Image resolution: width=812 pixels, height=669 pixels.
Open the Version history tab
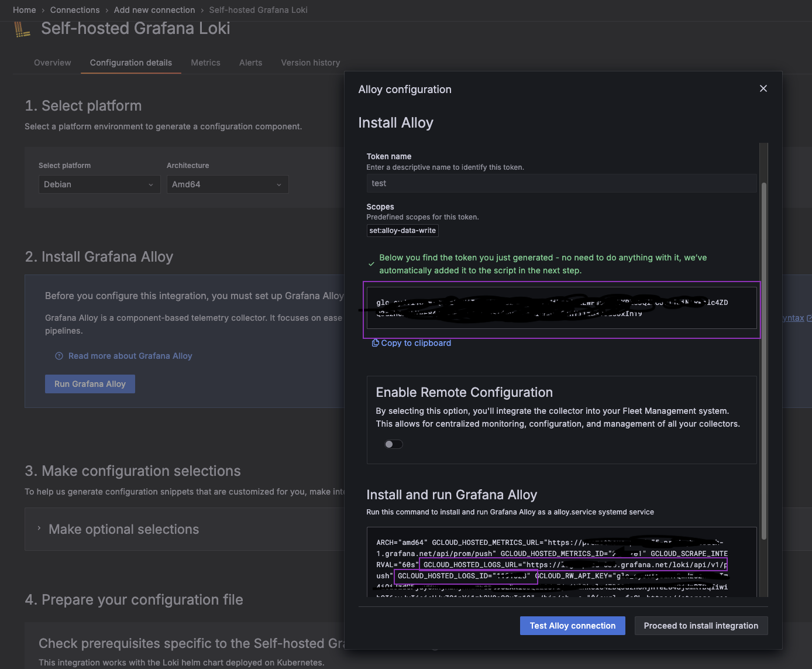pos(311,63)
